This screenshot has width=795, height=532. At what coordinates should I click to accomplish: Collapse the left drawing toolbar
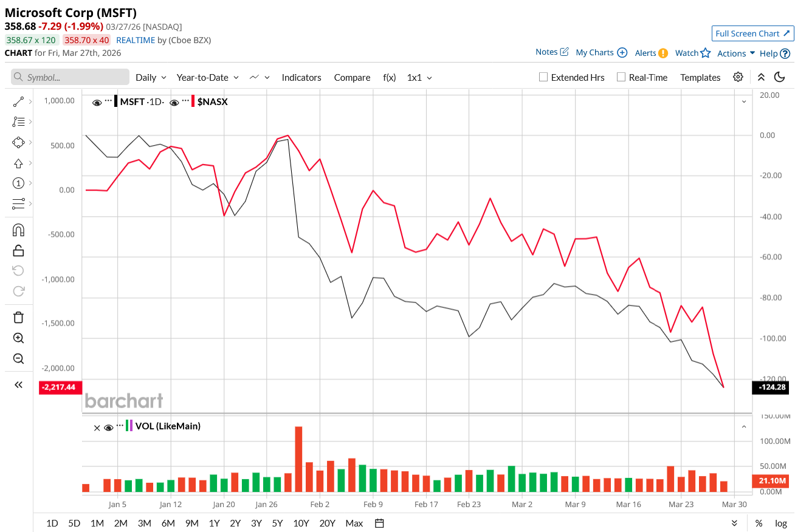pos(18,384)
